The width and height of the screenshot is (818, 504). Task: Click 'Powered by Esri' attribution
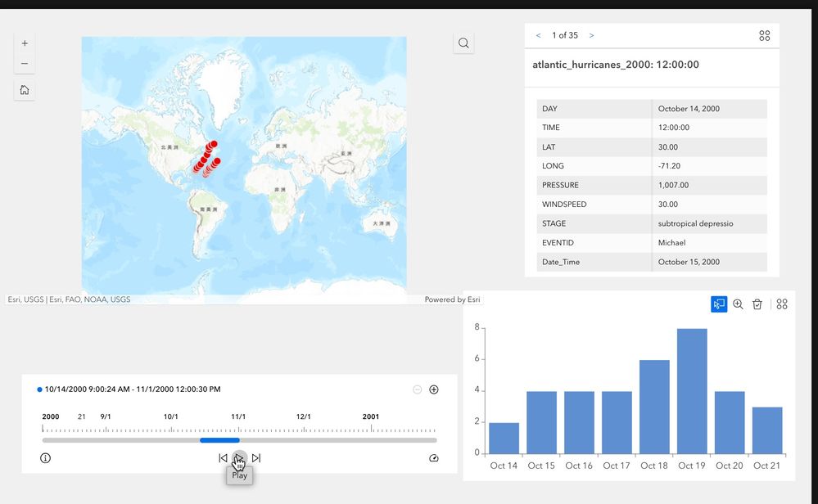click(x=452, y=299)
